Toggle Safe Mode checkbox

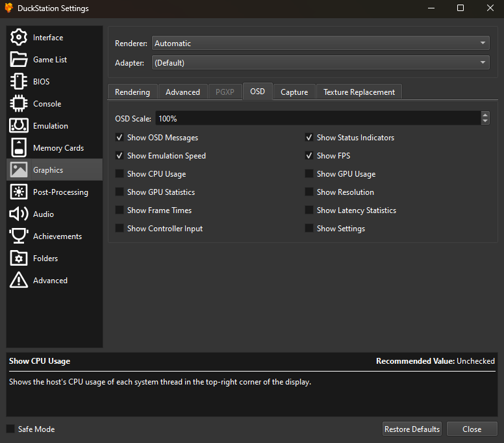10,429
